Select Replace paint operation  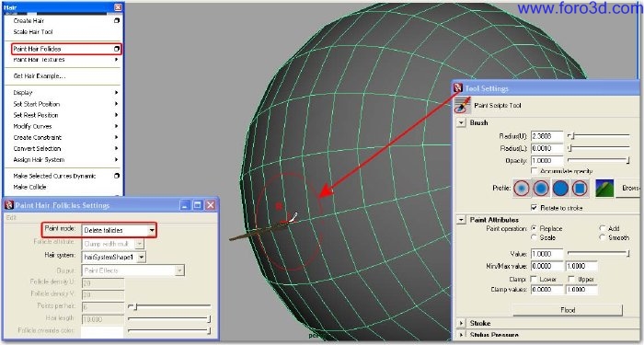[534, 228]
